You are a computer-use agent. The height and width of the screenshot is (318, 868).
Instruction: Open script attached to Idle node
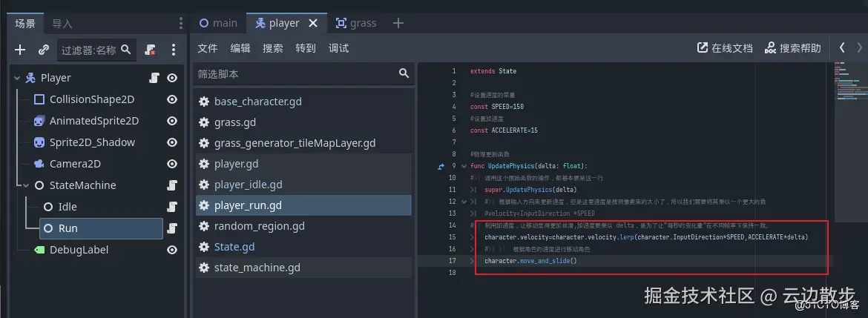[x=172, y=207]
